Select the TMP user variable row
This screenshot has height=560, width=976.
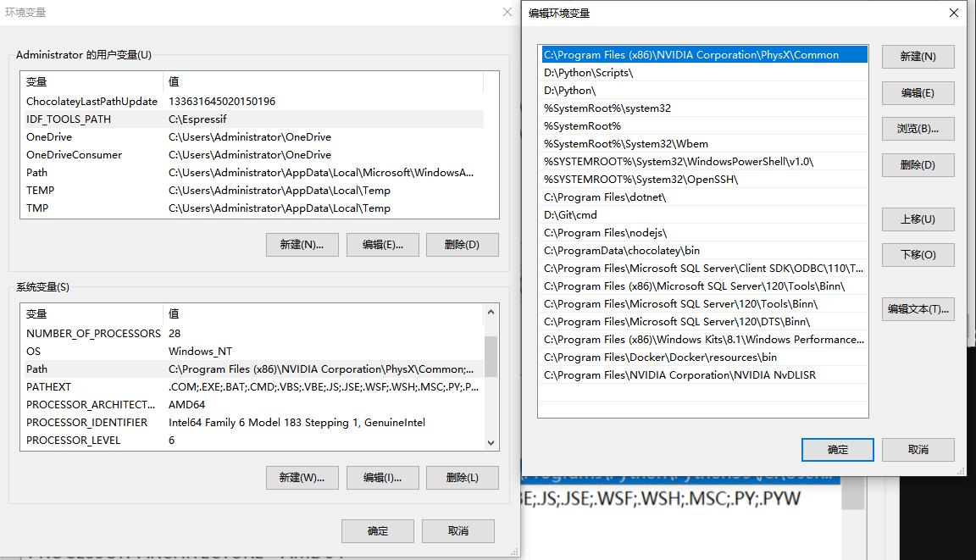click(x=252, y=208)
